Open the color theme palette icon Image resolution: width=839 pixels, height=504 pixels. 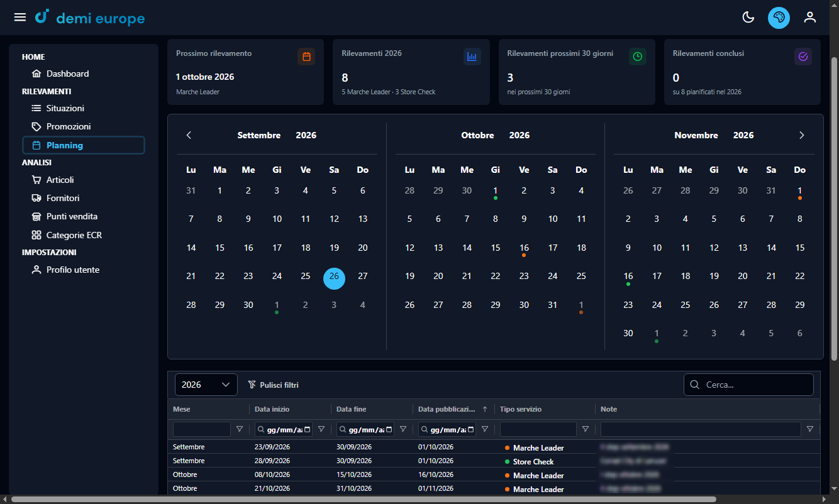[x=779, y=17]
